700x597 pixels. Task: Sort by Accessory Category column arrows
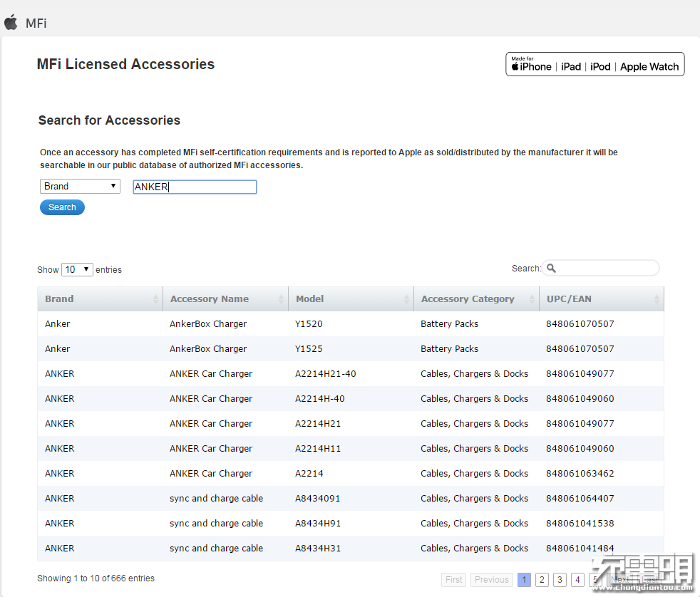pos(532,299)
